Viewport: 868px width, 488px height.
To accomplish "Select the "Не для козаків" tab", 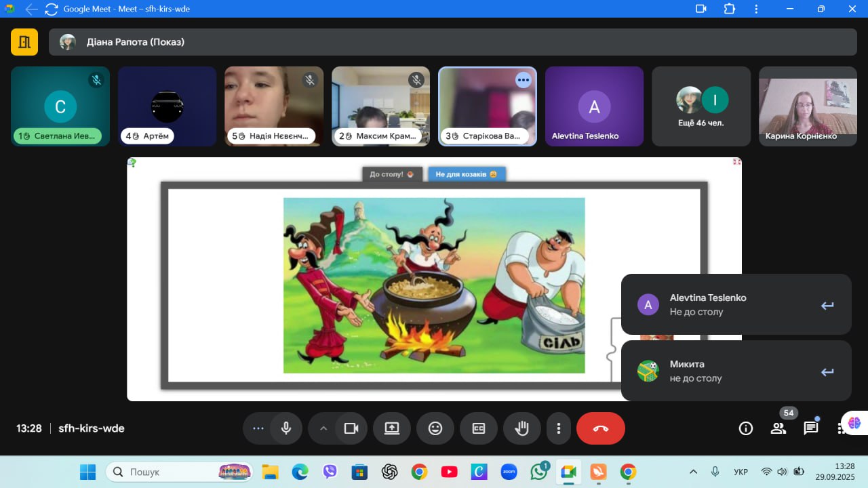I will pyautogui.click(x=467, y=174).
